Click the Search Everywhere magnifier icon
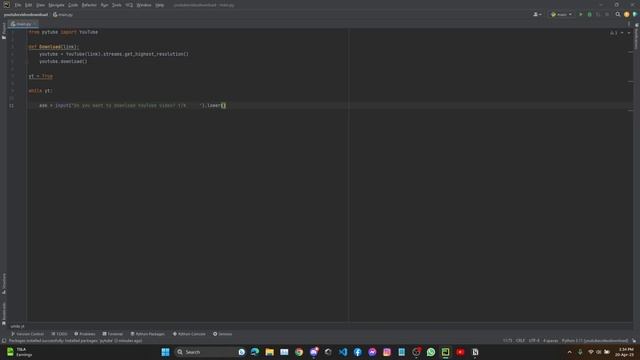 point(618,15)
